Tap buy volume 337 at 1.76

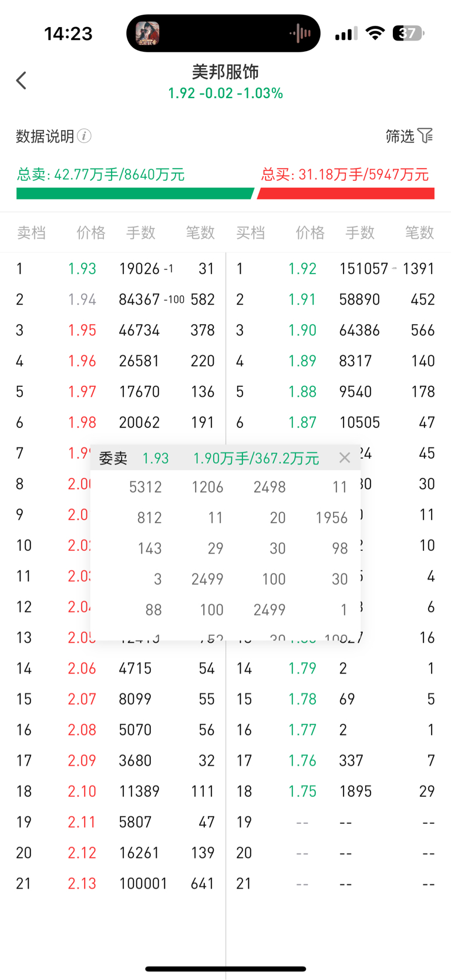pos(351,760)
